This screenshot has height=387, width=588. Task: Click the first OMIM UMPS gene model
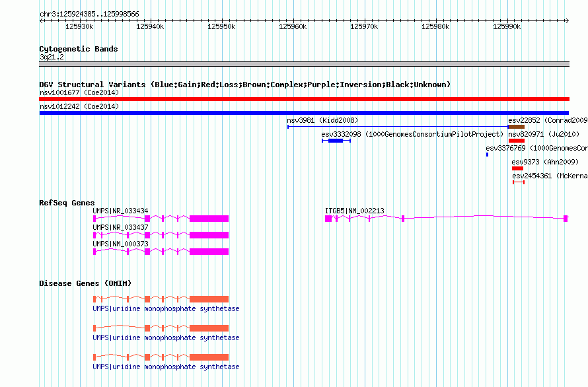pyautogui.click(x=161, y=299)
